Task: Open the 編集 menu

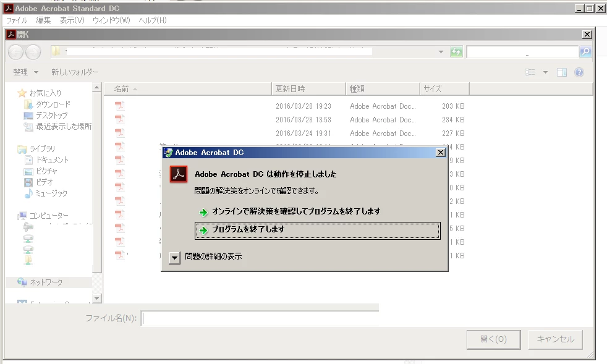Action: coord(43,20)
